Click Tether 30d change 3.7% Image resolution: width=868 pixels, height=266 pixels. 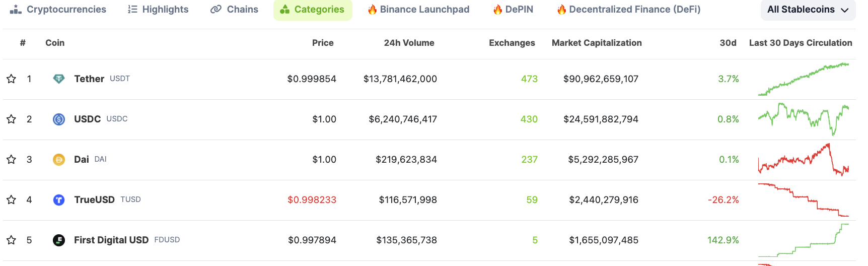[x=729, y=79]
